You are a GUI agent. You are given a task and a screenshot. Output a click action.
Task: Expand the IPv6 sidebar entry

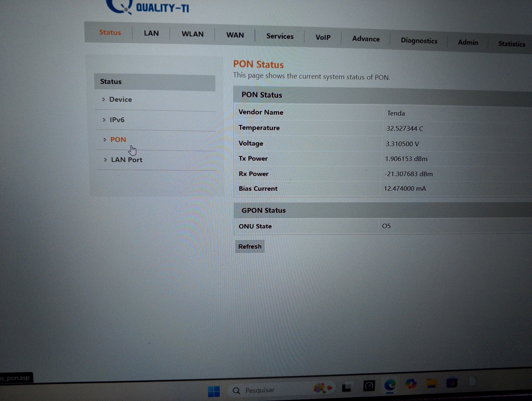click(x=117, y=120)
